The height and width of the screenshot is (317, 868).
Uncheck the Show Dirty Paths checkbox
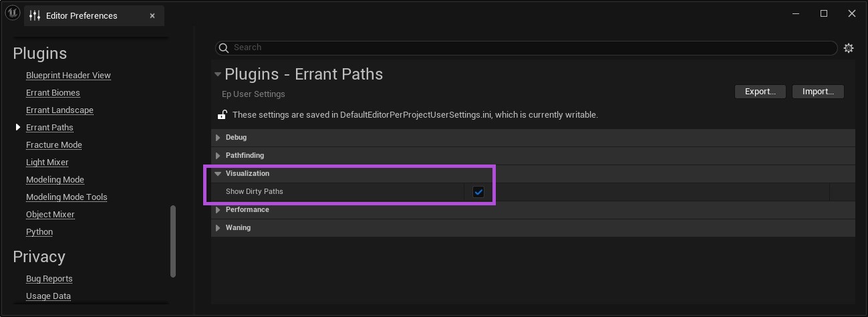(x=478, y=192)
